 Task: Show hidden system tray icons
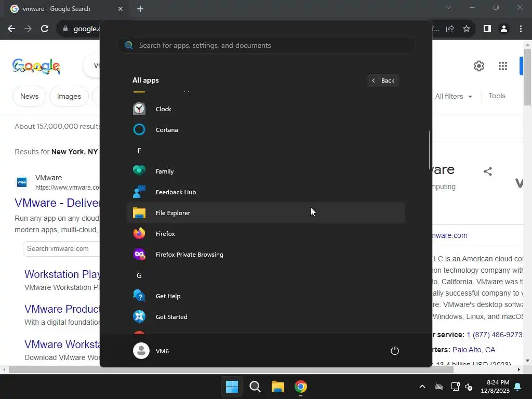[x=422, y=387]
